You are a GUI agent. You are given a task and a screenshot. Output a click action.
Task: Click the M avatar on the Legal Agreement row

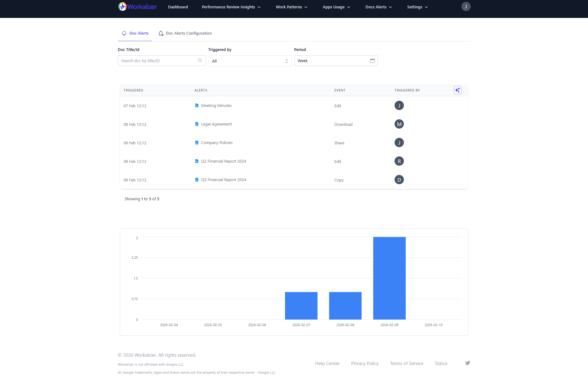click(x=399, y=124)
